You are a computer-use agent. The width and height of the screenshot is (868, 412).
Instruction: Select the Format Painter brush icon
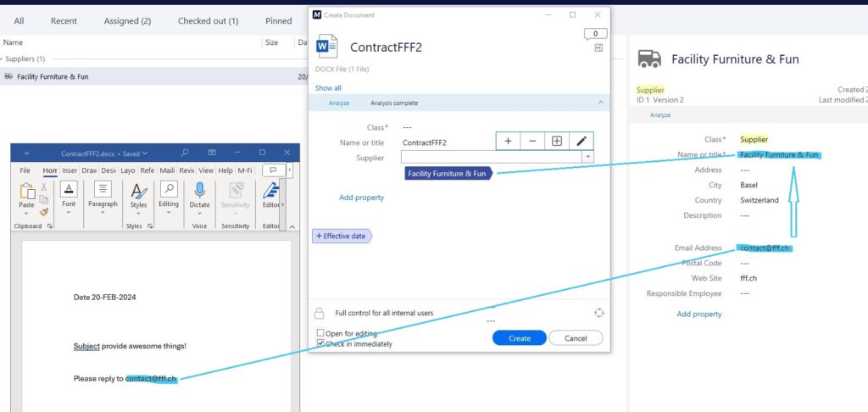tap(44, 212)
